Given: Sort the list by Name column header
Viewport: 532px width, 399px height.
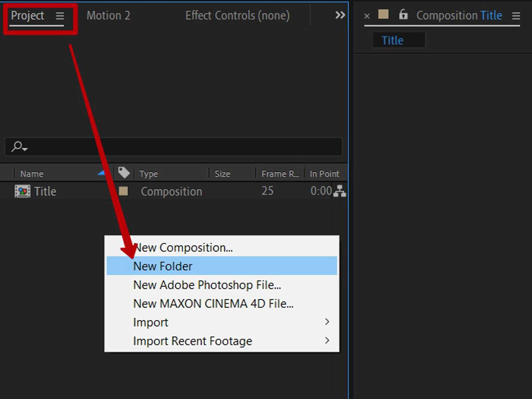Looking at the screenshot, I should [x=32, y=174].
